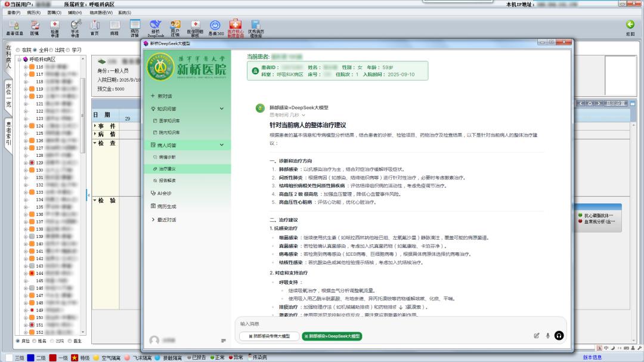
Task: Open 患者360 toolbar icon
Action: pos(215,28)
